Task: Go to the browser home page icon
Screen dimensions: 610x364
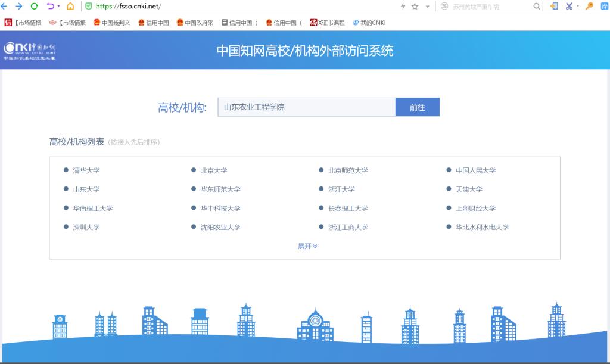Action: [x=70, y=6]
